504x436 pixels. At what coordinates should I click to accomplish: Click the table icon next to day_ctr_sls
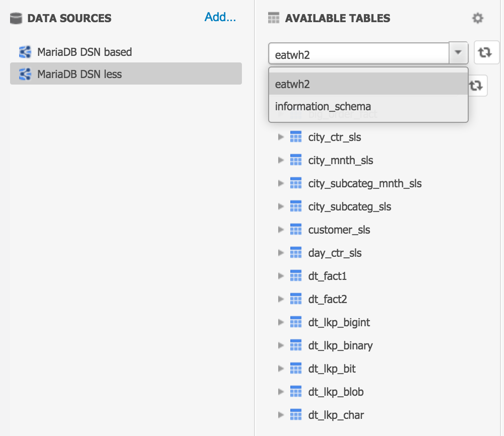click(296, 253)
